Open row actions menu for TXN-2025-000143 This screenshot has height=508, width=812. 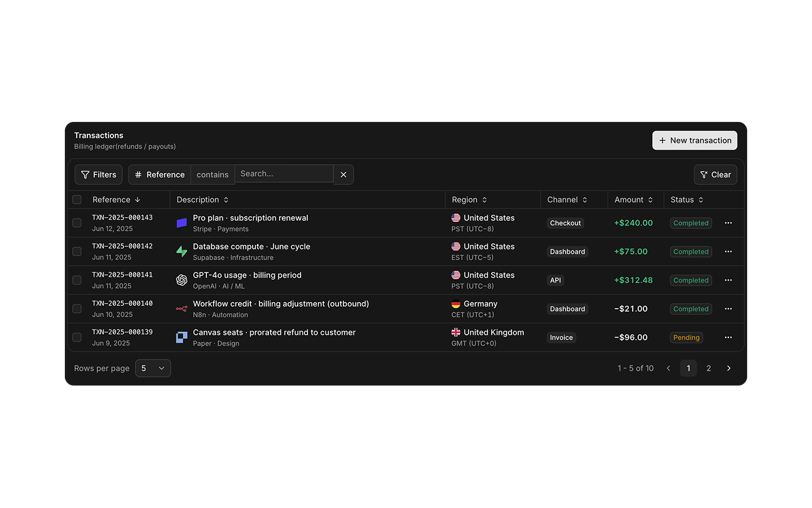729,223
